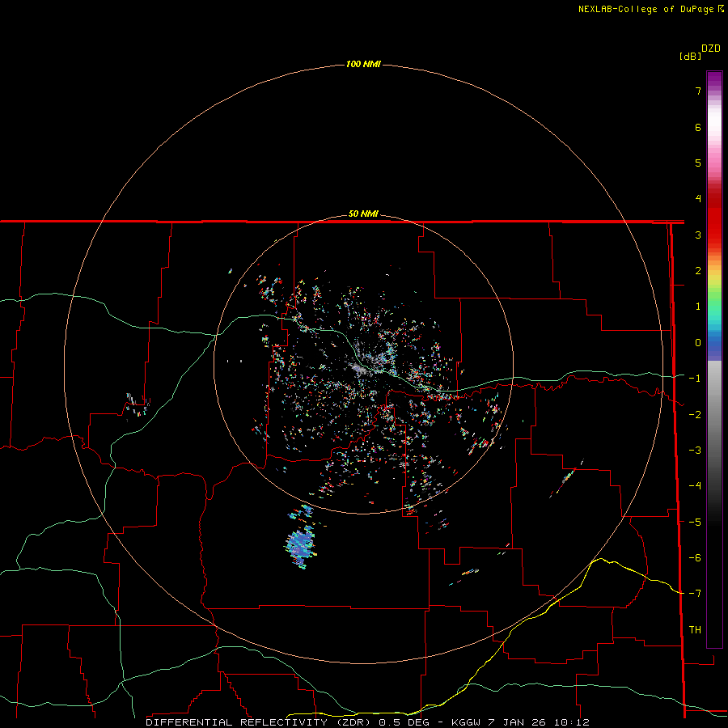The image size is (728, 728).
Task: Click the 50 NMI range ring label
Action: tap(363, 214)
